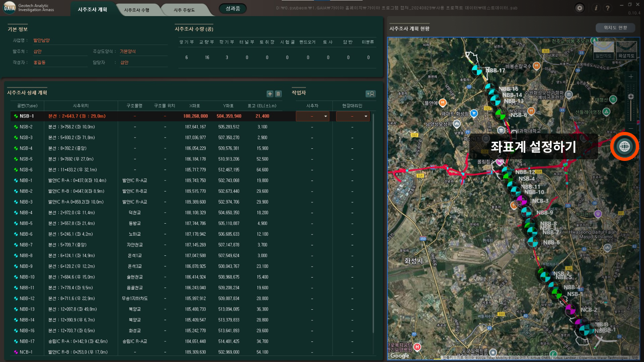Viewport: 644px width, 362px height.
Task: Click the 사업명 field value 발안남양
Action: pos(41,40)
